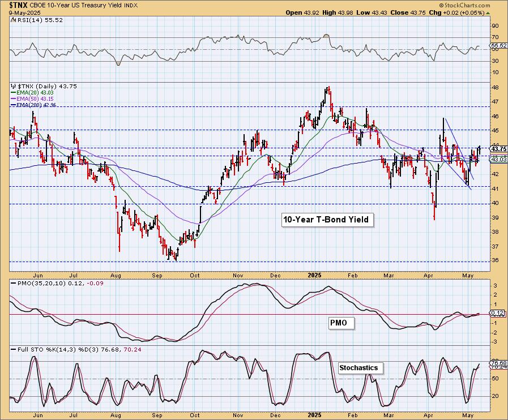Click the green up-arrow next to change
Image resolution: width=508 pixels, height=420 pixels.
point(488,13)
